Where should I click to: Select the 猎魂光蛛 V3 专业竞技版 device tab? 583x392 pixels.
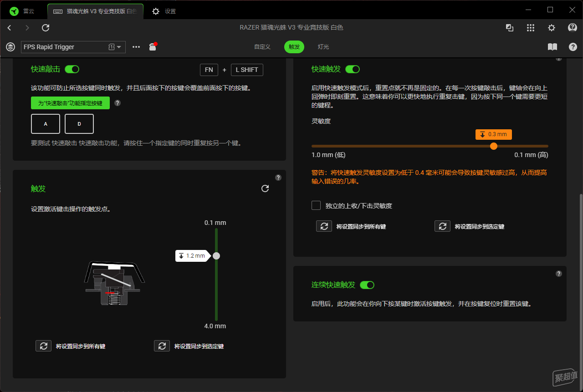click(95, 11)
